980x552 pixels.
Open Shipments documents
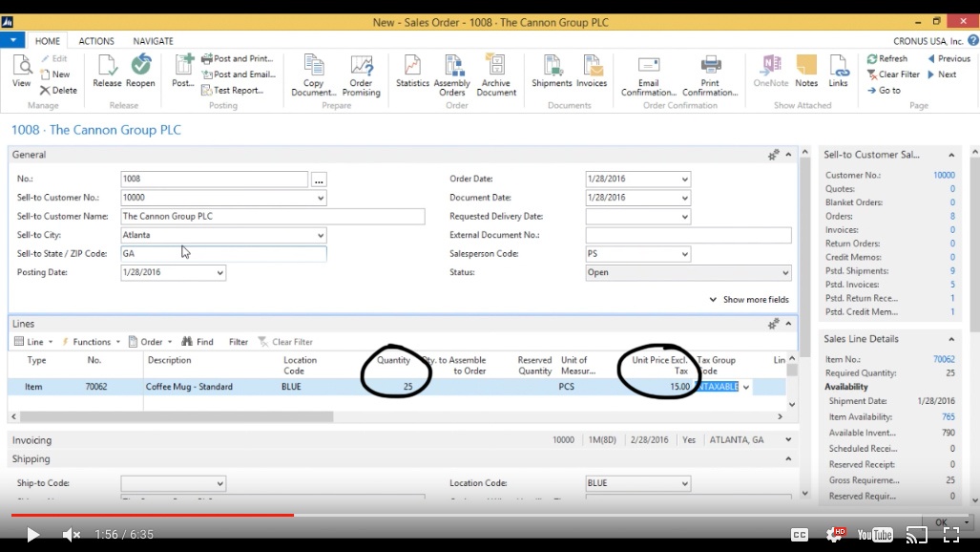click(552, 71)
